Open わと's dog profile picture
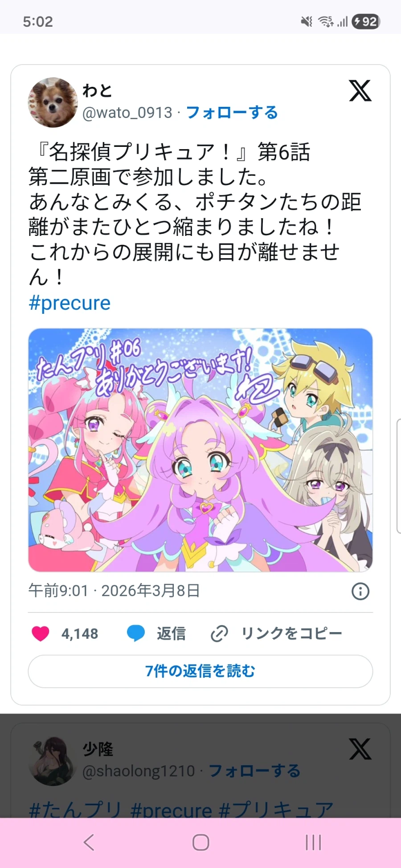This screenshot has height=868, width=401. click(53, 102)
